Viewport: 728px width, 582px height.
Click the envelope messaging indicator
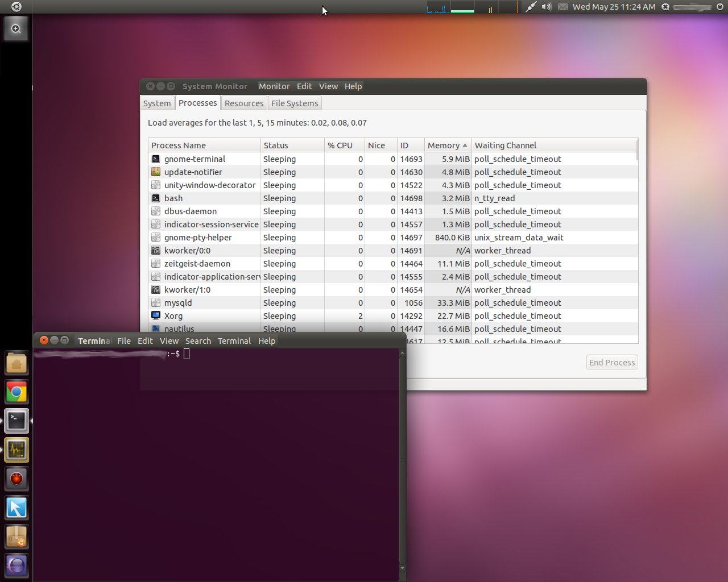point(563,7)
